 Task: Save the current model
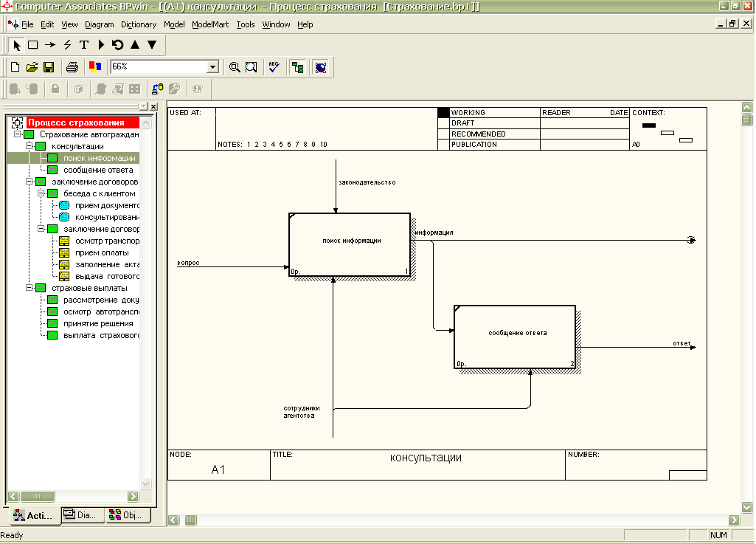click(49, 67)
